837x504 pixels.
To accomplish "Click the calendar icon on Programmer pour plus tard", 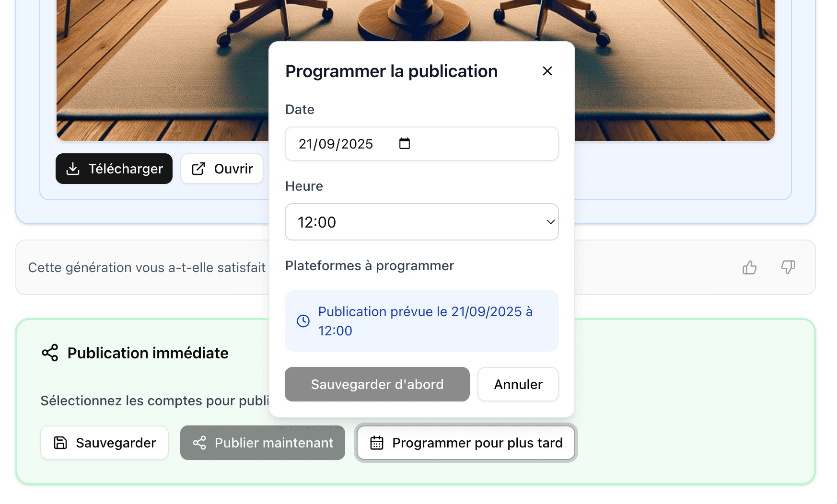I will point(377,443).
